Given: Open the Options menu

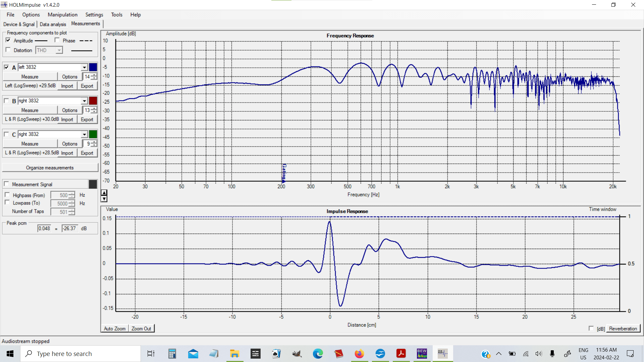Looking at the screenshot, I should coord(31,15).
